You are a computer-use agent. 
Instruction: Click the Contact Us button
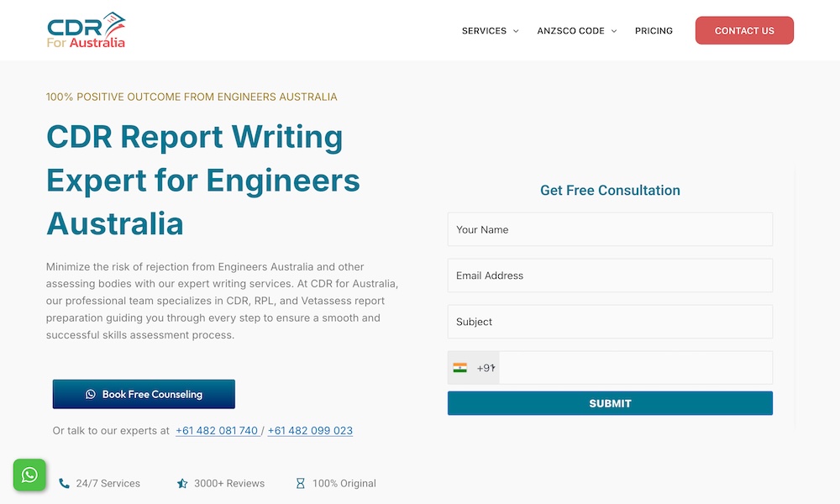pyautogui.click(x=744, y=31)
